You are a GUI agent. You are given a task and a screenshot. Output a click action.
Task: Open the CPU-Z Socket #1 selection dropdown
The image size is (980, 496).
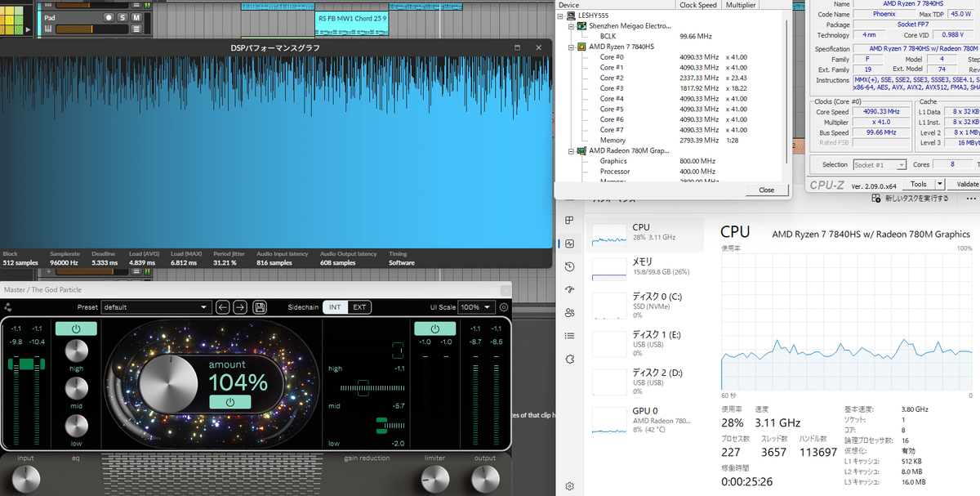879,164
